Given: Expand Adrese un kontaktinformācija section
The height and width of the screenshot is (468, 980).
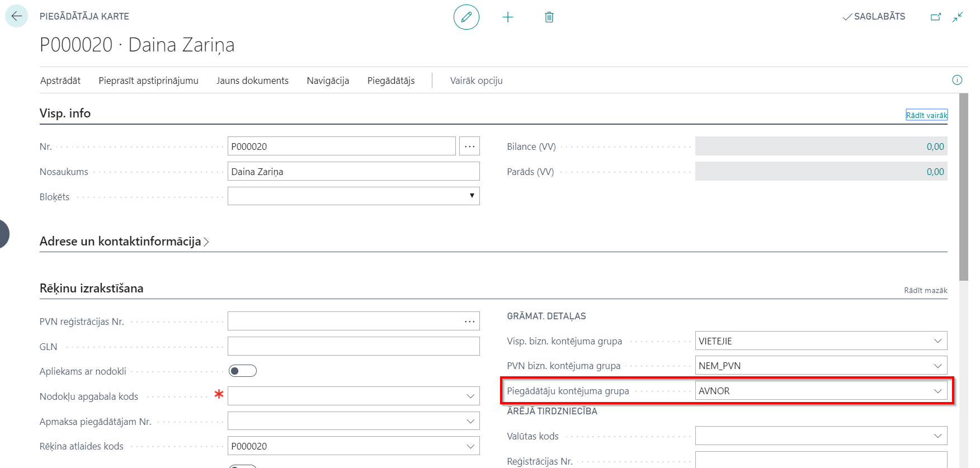Looking at the screenshot, I should point(124,242).
